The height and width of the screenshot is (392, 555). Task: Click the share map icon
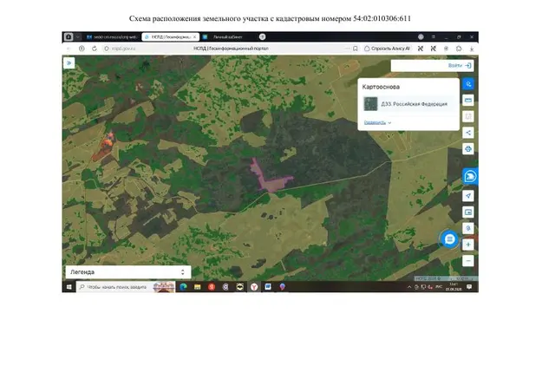tap(468, 133)
